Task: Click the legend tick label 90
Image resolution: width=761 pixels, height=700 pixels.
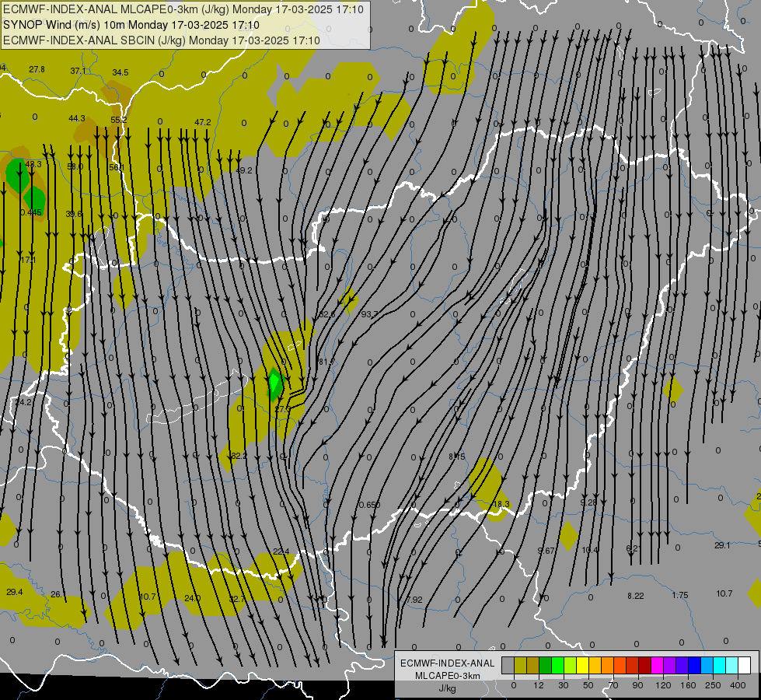Action: 637,685
